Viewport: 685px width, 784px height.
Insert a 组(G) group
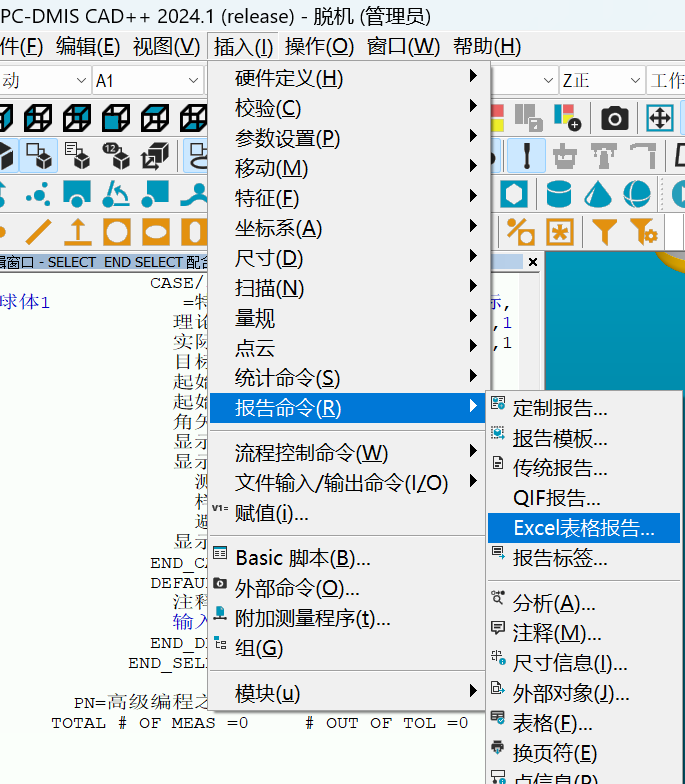click(x=347, y=648)
